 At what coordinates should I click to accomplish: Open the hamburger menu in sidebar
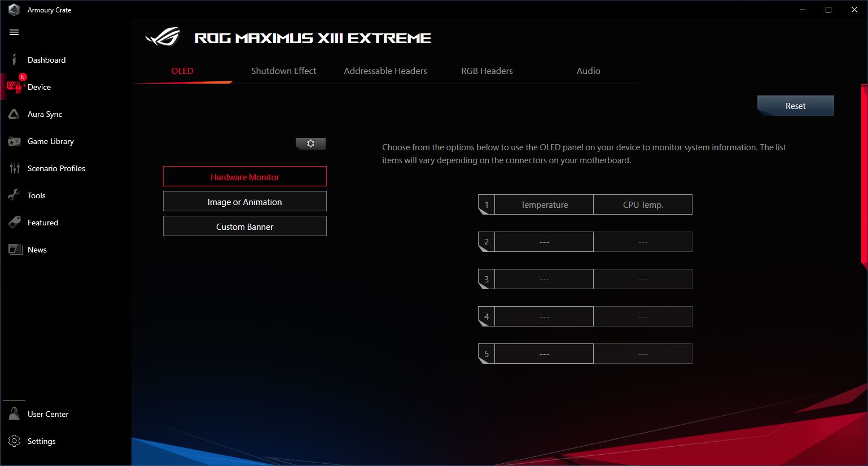[x=14, y=32]
